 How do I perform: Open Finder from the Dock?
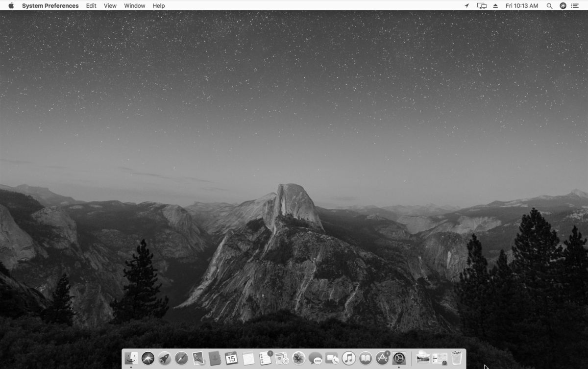pos(131,358)
